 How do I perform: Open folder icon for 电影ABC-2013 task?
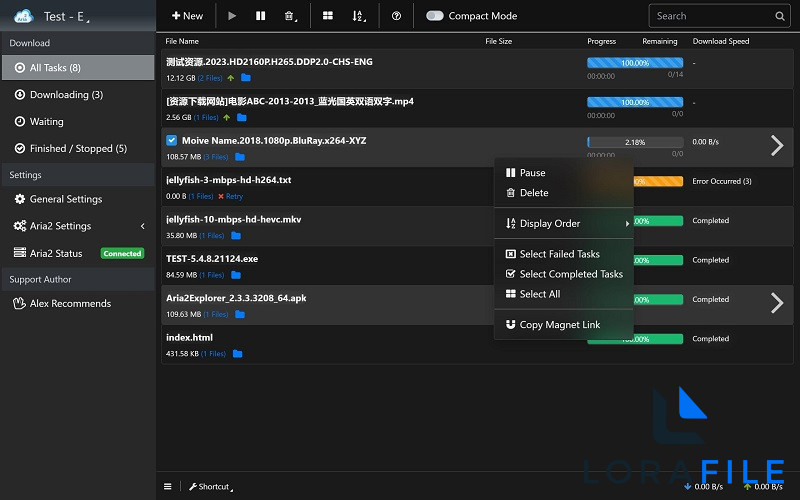point(242,117)
